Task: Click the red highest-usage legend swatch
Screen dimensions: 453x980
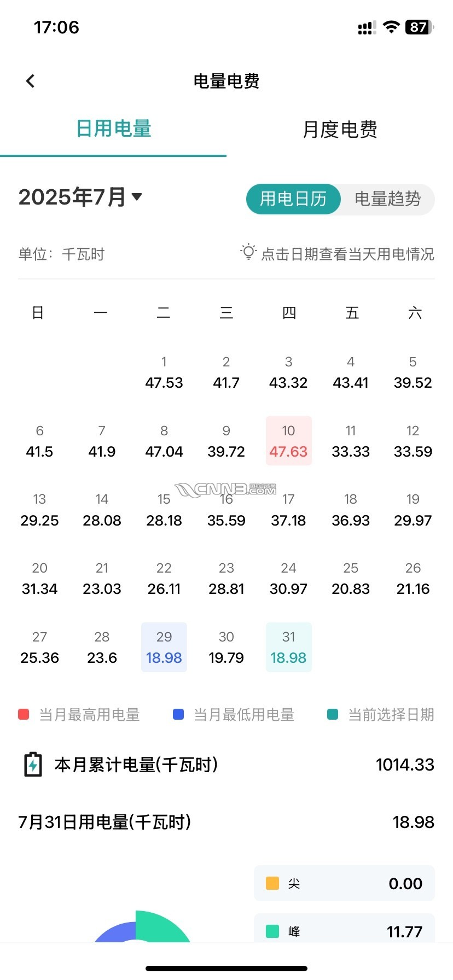Action: (x=24, y=714)
